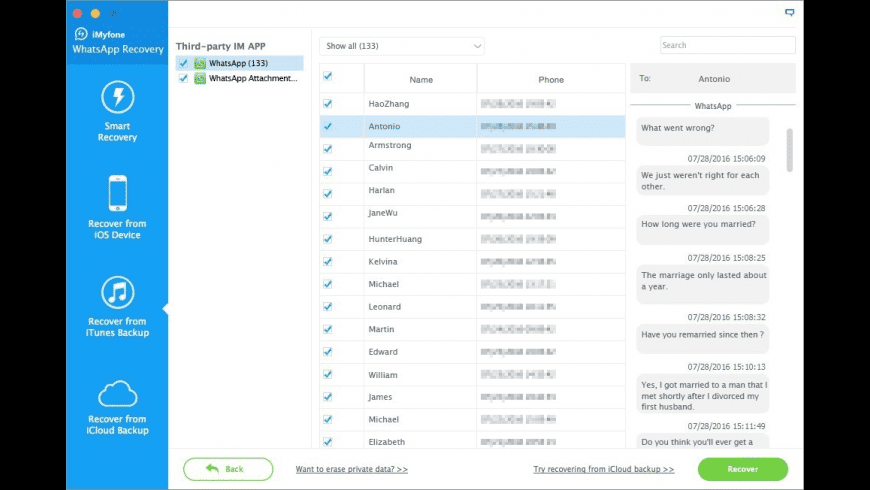Click 'The marriage only lasted about a year' message

pos(702,284)
